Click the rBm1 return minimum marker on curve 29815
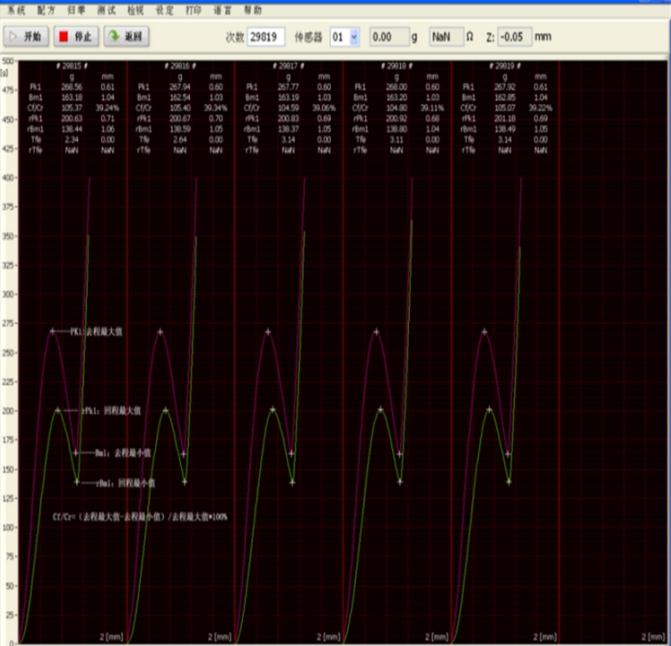The image size is (671, 646). 77,482
